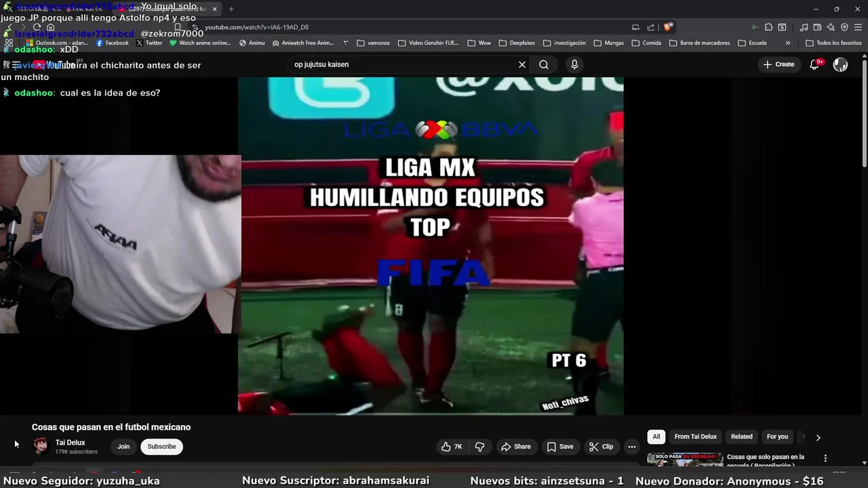The height and width of the screenshot is (488, 868).
Task: Expand the Deepfakes bookmark folder
Action: coord(517,43)
